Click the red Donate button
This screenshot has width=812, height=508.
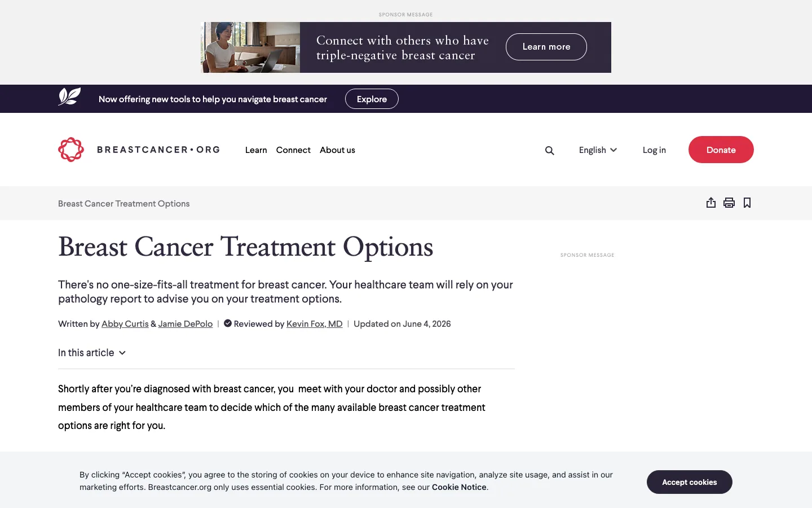tap(721, 150)
